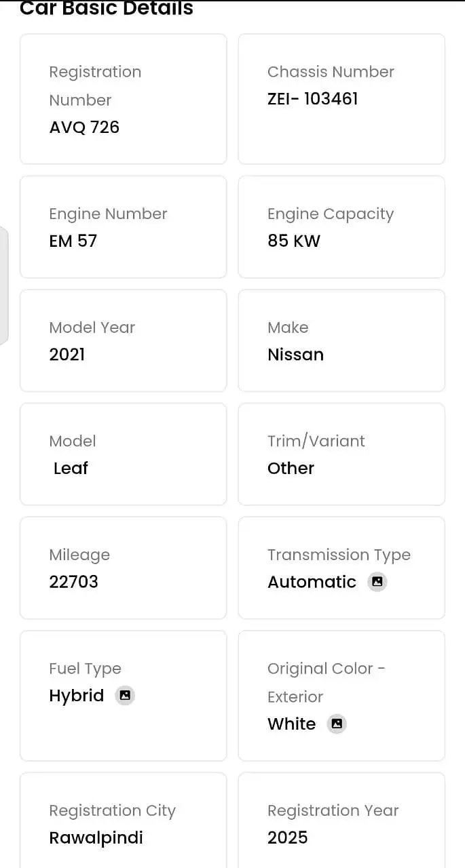Viewport: 465px width, 868px height.
Task: Tap the Make Nissan card
Action: [341, 340]
